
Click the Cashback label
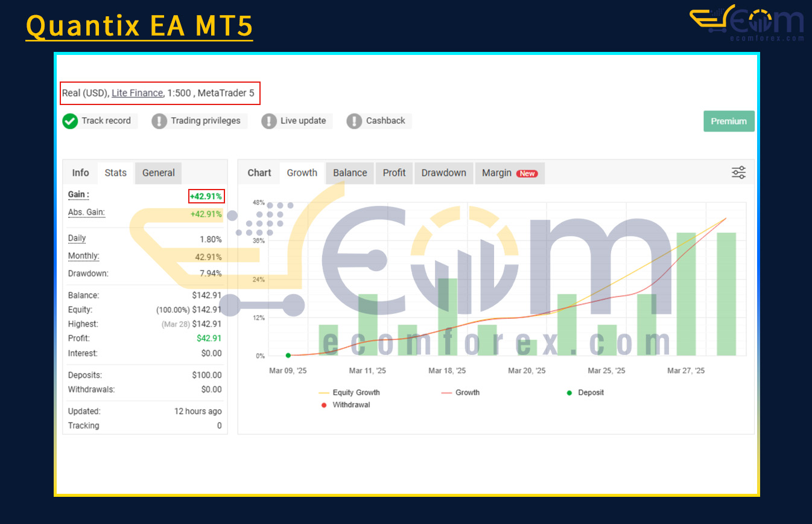[x=385, y=121]
